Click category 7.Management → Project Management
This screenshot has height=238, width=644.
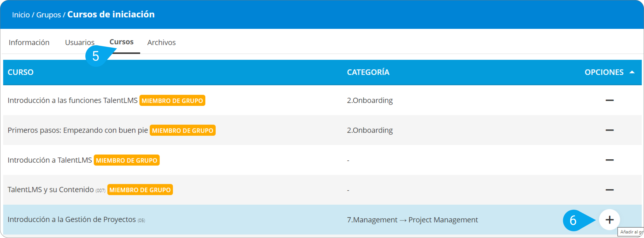412,220
